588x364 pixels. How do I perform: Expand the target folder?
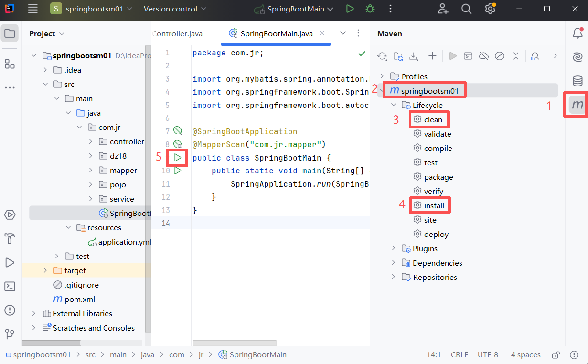(45, 270)
